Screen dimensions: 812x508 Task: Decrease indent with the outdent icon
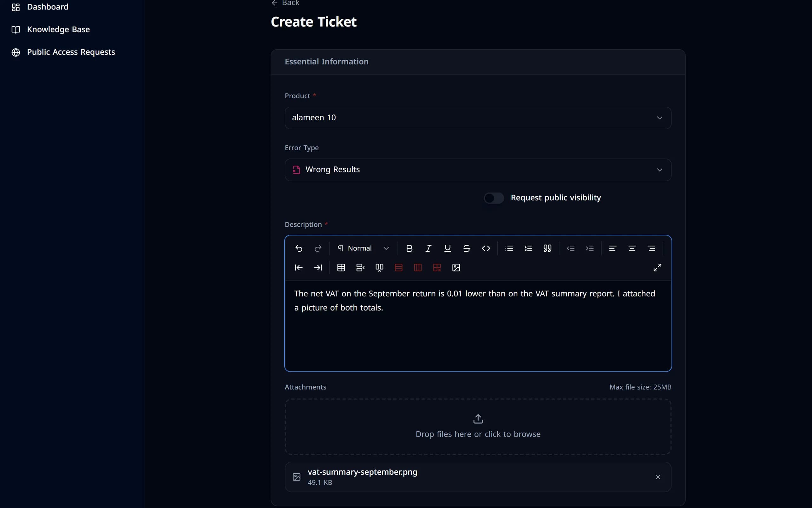(570, 248)
